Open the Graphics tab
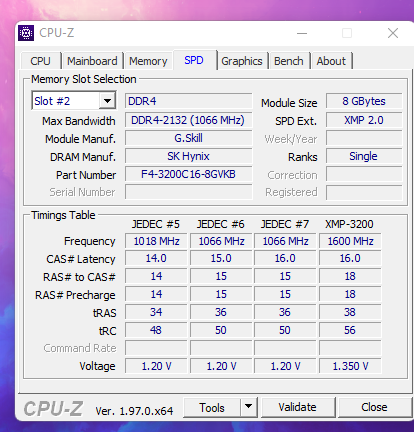This screenshot has height=432, width=414. pyautogui.click(x=242, y=61)
